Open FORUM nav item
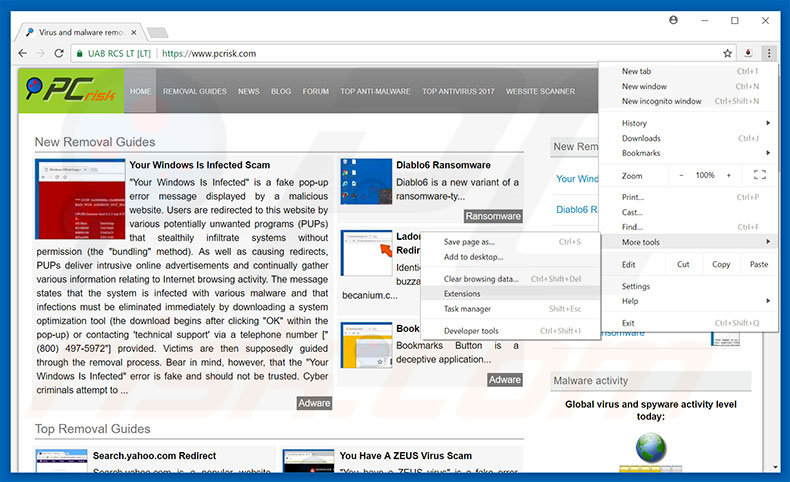The height and width of the screenshot is (482, 790). pyautogui.click(x=315, y=91)
